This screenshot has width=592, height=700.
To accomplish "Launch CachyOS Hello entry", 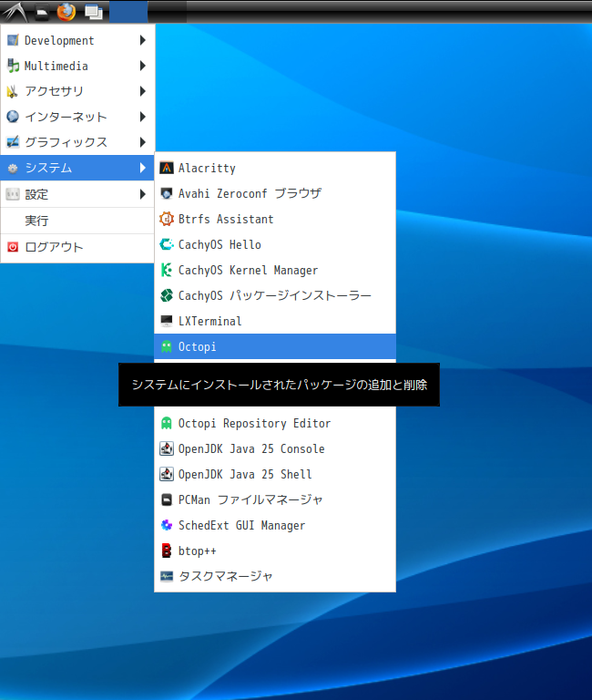I will point(275,244).
